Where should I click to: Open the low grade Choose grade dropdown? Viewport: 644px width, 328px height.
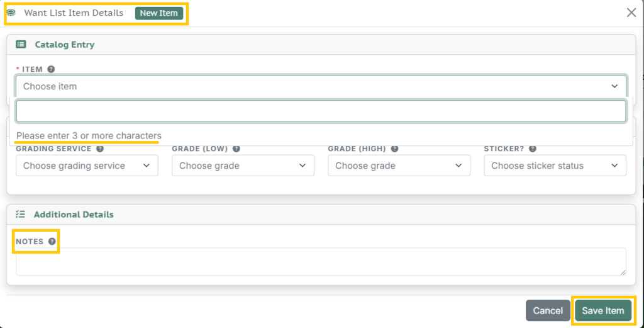point(243,166)
